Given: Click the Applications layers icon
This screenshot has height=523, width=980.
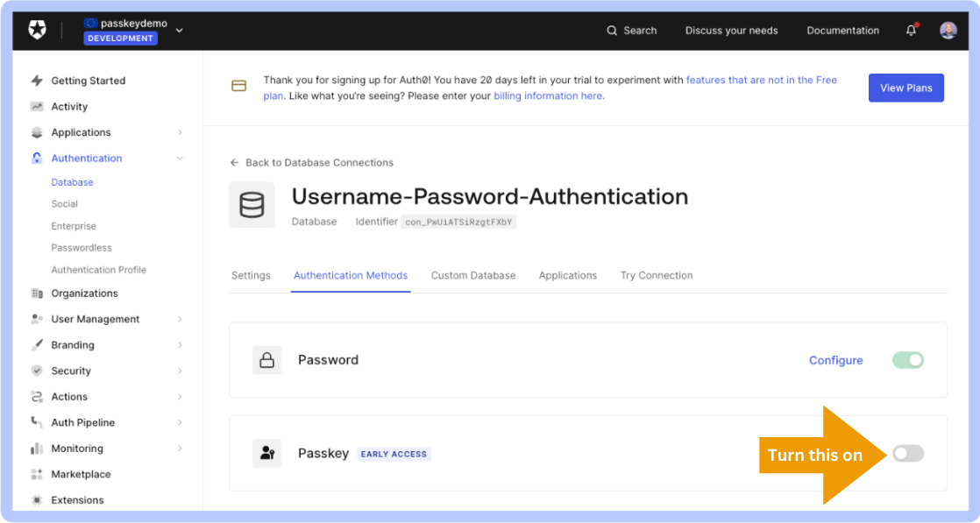Looking at the screenshot, I should tap(37, 132).
